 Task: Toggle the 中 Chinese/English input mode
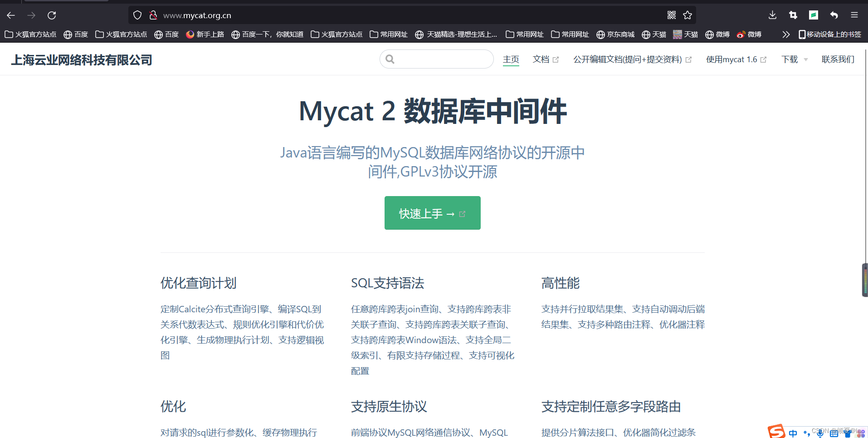(793, 433)
